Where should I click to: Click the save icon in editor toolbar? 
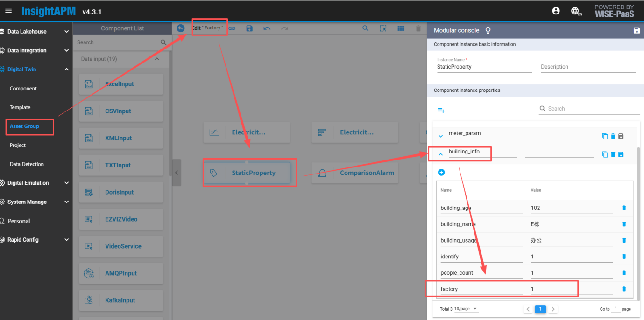[249, 28]
